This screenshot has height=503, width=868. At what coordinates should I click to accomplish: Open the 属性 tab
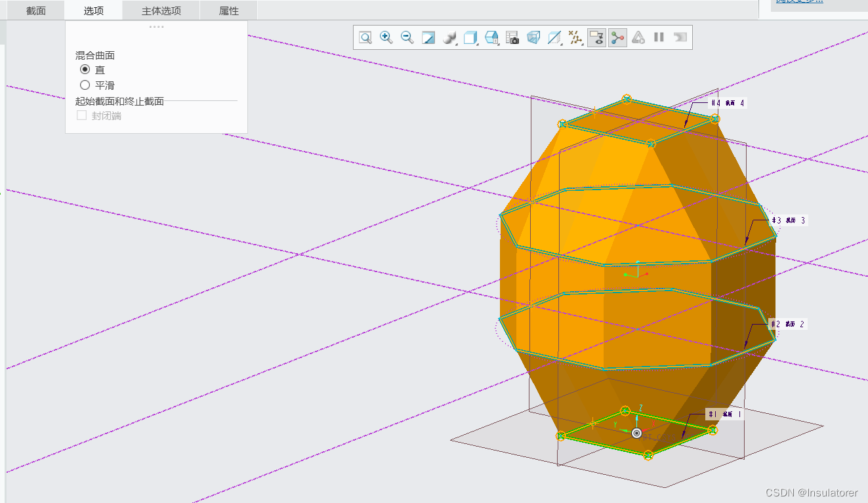pos(229,10)
